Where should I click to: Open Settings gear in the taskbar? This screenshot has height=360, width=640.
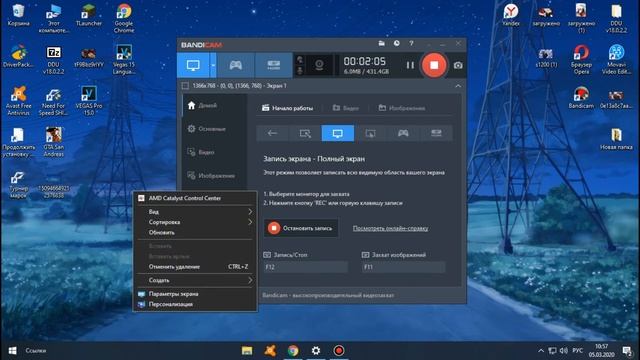316,351
